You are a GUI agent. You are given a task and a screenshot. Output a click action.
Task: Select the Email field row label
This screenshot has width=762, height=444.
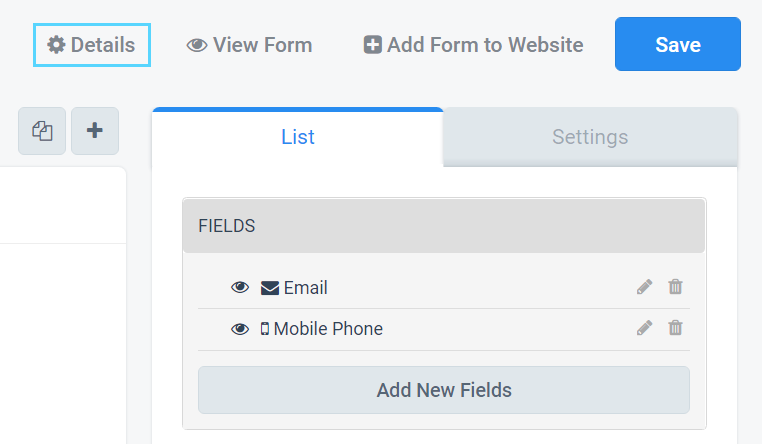305,288
